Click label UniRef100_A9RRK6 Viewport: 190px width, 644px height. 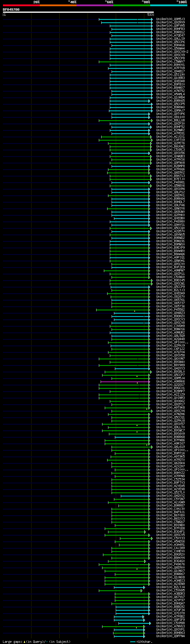(x=170, y=381)
